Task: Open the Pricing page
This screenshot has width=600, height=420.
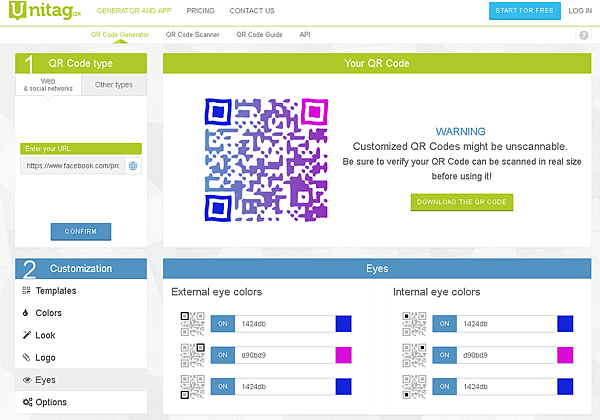Action: coord(201,11)
